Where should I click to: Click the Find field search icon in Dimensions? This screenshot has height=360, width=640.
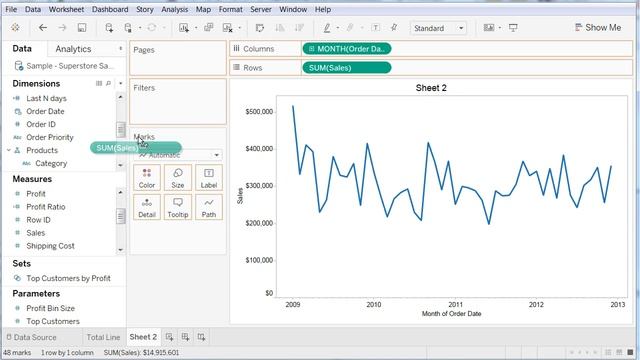pos(108,83)
